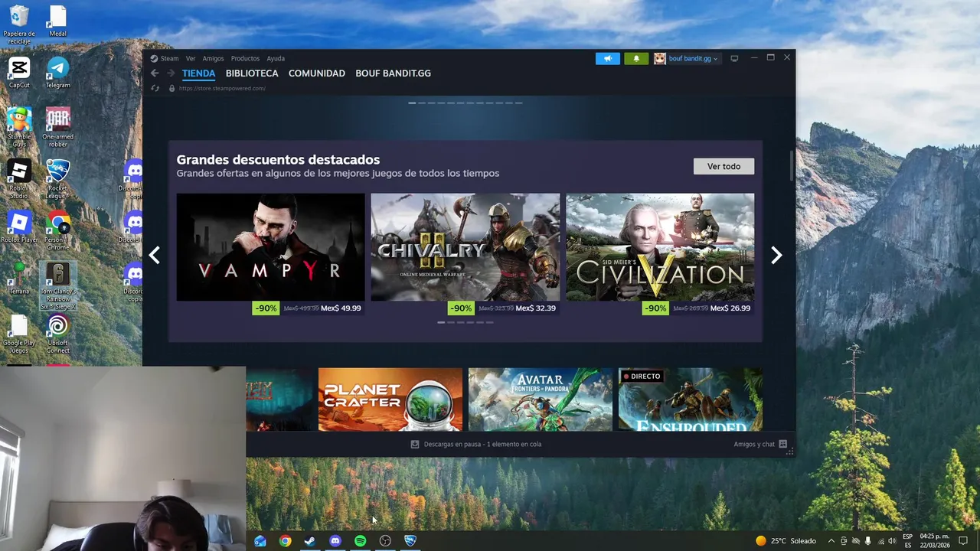Click the user avatar picture
Image resolution: width=980 pixels, height=551 pixels.
[660, 58]
